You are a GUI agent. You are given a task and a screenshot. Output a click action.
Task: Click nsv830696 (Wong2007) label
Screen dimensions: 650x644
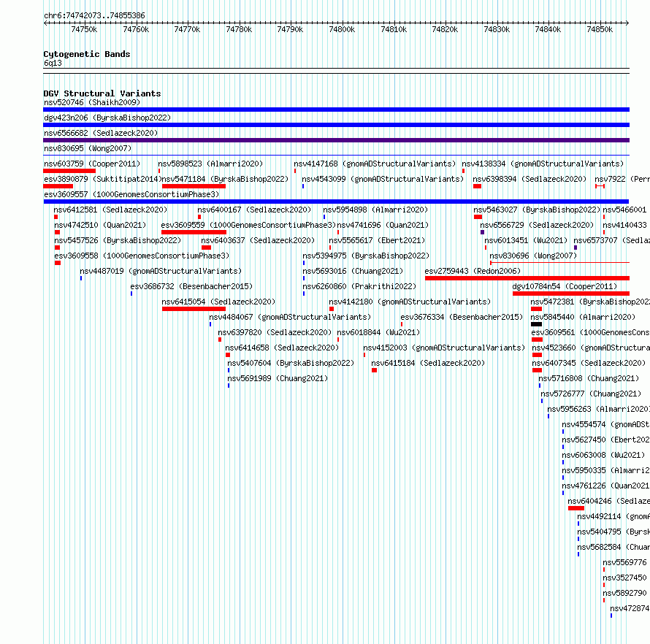pos(533,256)
